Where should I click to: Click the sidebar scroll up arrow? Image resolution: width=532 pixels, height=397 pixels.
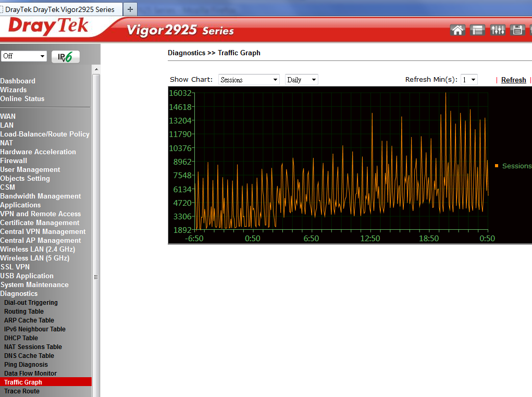coord(96,69)
